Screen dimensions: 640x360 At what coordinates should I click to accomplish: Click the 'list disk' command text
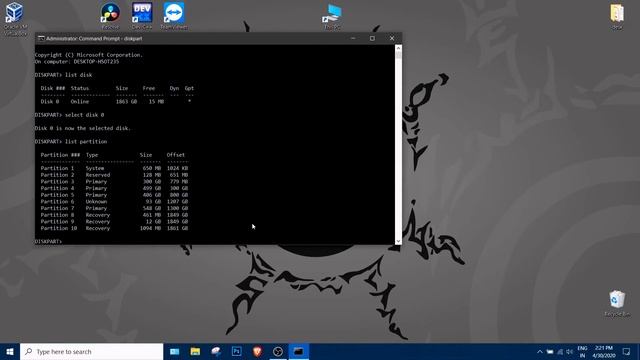pos(78,75)
